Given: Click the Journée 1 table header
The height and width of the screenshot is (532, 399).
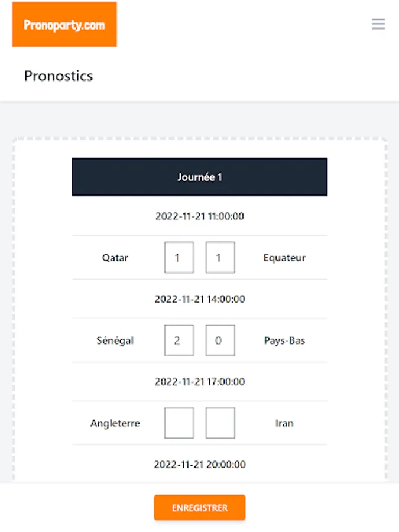Looking at the screenshot, I should (199, 177).
